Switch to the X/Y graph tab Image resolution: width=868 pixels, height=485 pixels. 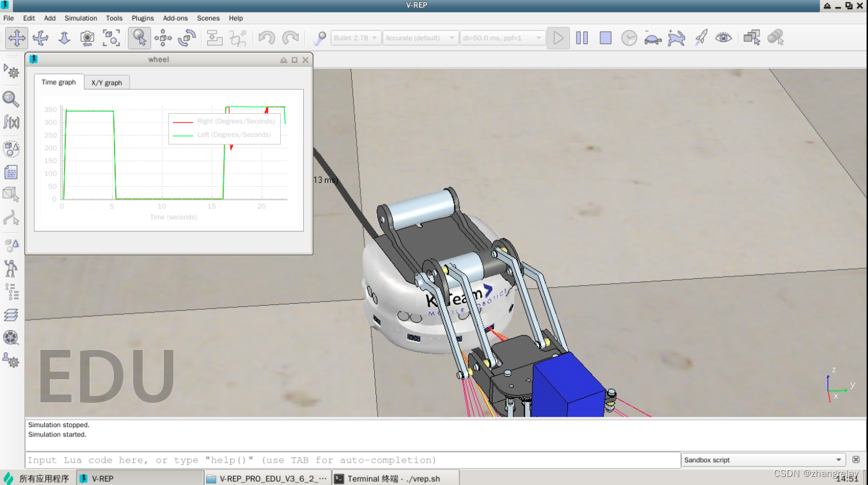107,83
